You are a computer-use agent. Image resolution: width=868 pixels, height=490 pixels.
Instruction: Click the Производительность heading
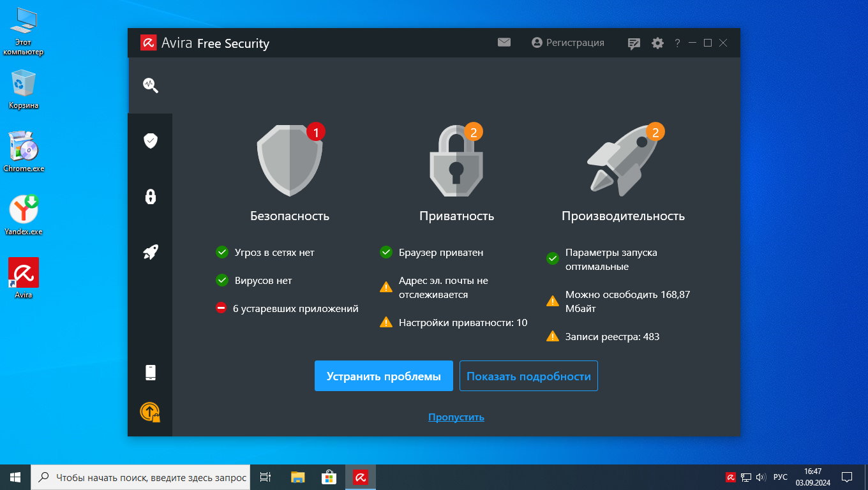[624, 216]
